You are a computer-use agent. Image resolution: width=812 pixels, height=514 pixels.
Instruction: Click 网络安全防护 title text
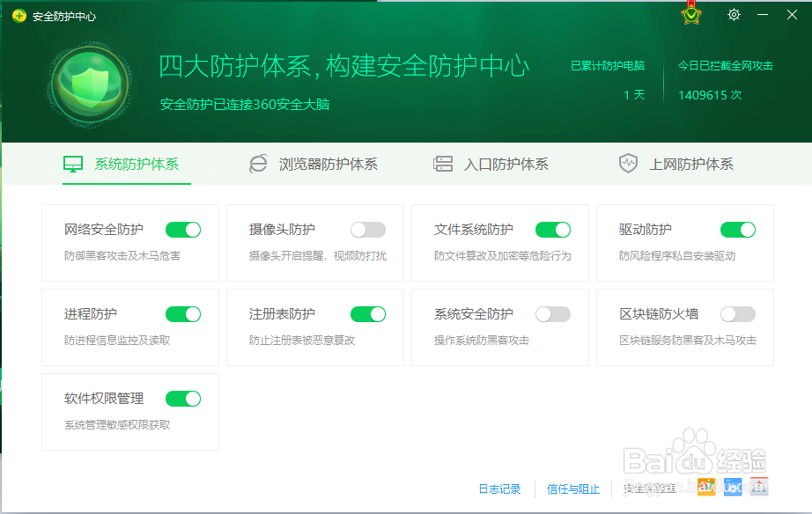tap(104, 230)
